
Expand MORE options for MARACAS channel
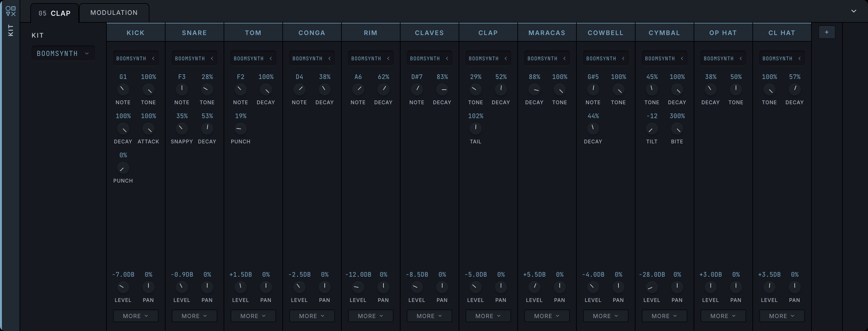[547, 316]
